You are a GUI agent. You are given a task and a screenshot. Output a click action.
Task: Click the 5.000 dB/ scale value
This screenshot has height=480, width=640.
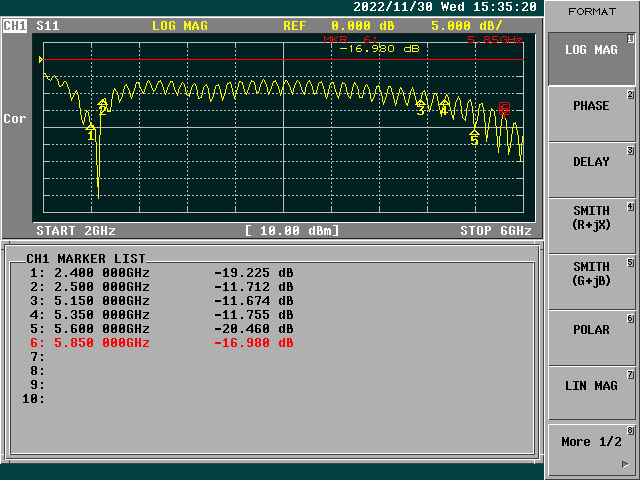(467, 26)
